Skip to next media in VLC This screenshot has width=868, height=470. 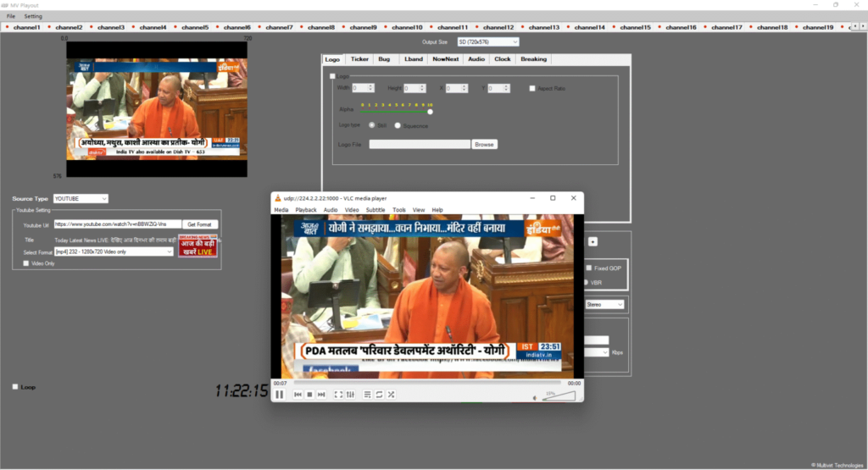click(321, 395)
